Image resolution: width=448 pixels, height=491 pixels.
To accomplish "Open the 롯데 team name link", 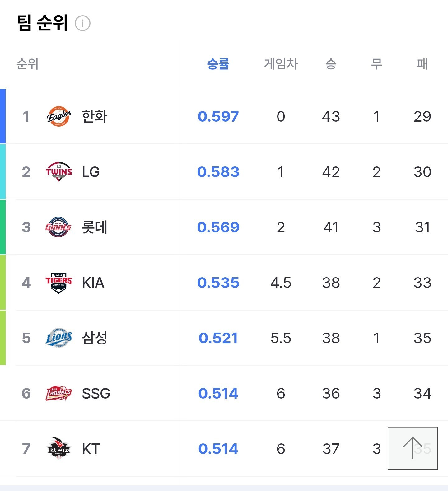I will pyautogui.click(x=95, y=227).
